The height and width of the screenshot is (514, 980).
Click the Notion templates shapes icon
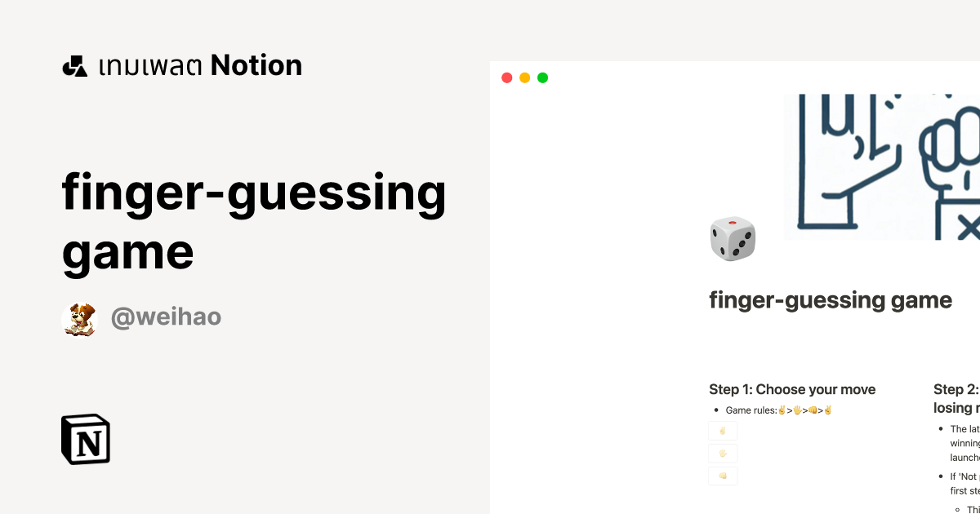click(x=75, y=66)
